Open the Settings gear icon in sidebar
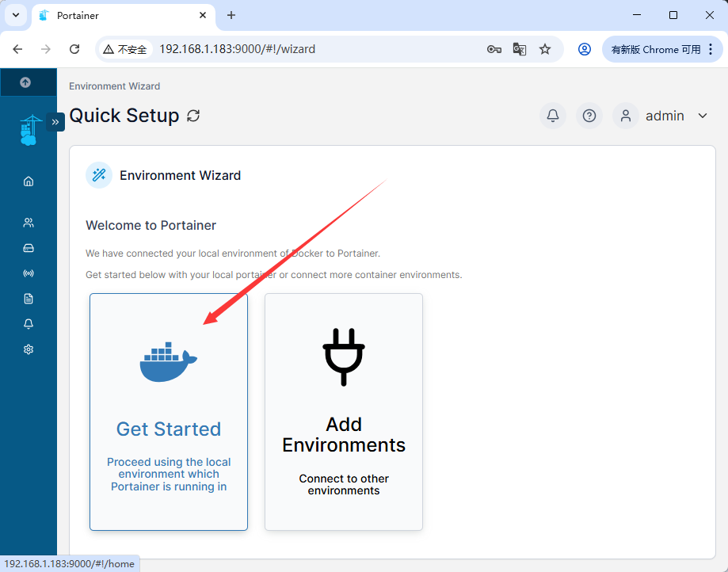The height and width of the screenshot is (572, 728). point(29,349)
